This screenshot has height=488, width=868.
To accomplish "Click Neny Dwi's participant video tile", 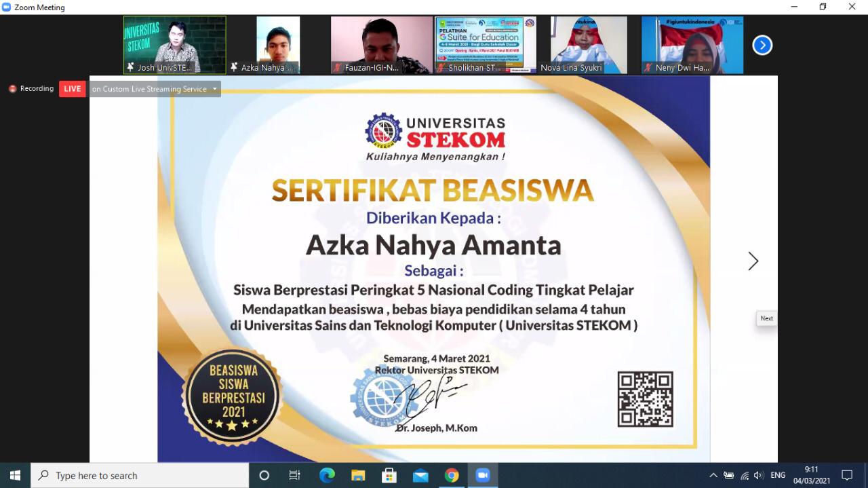I will 692,45.
